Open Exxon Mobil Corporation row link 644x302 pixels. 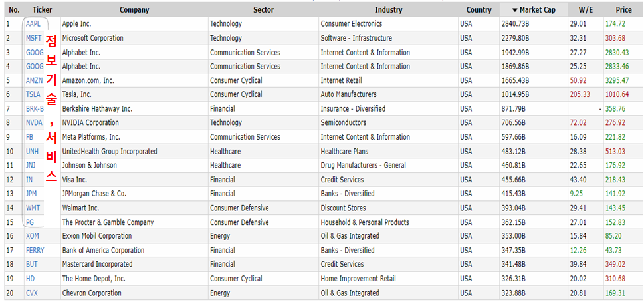click(x=96, y=236)
